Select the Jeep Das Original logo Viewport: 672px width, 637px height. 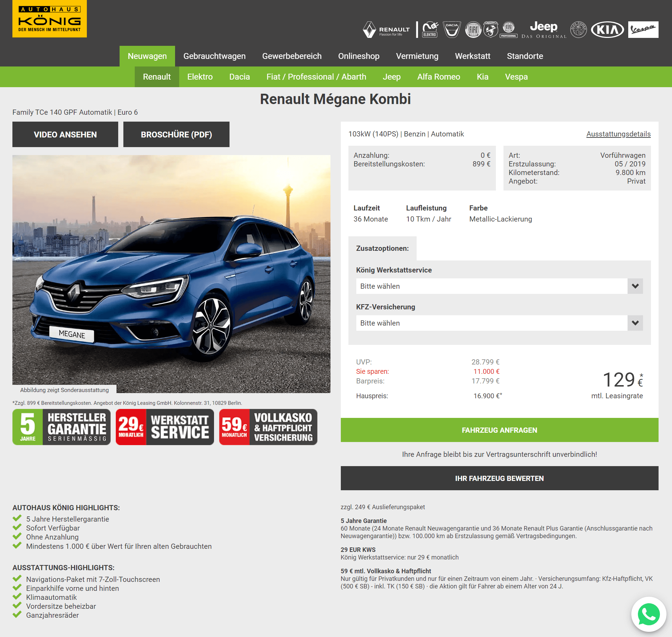(544, 30)
